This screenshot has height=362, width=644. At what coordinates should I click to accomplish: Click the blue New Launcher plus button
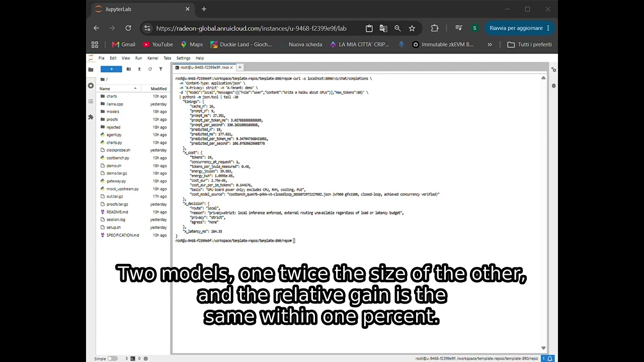111,69
